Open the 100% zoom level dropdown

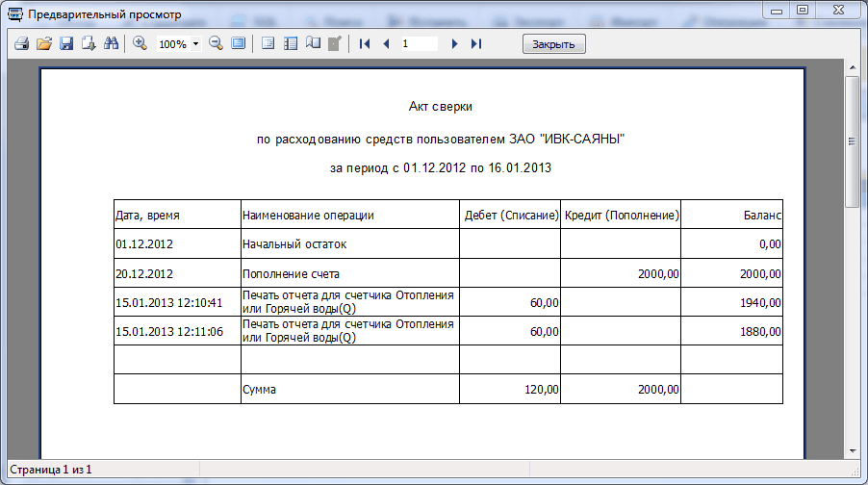(x=195, y=43)
